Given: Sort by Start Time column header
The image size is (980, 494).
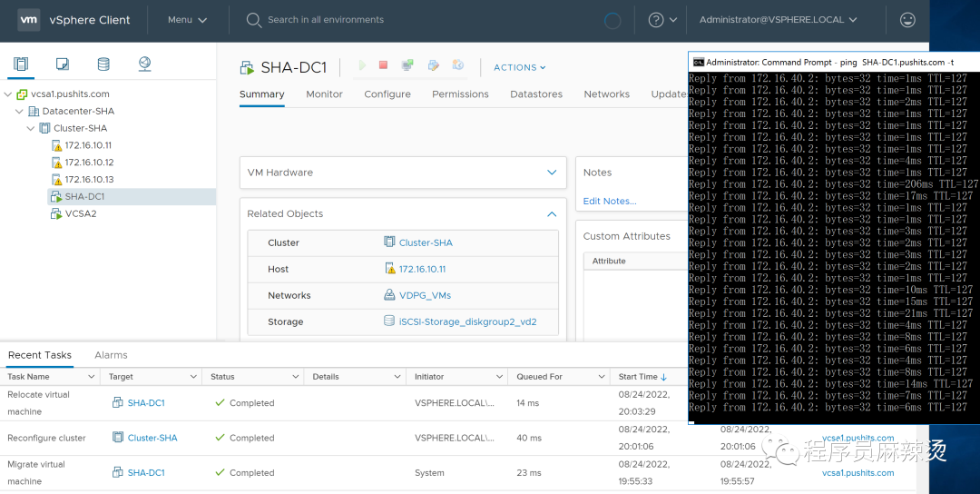Looking at the screenshot, I should [638, 377].
